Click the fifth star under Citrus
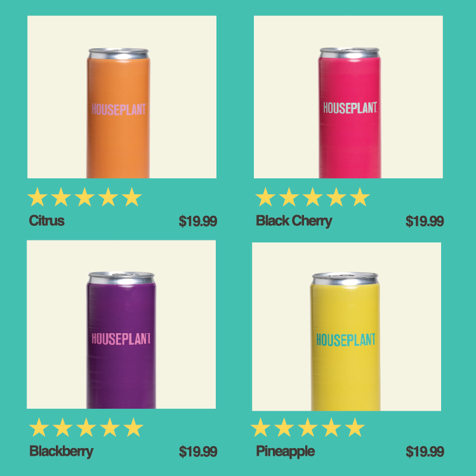Viewport: 476px width, 476px height. [x=132, y=197]
